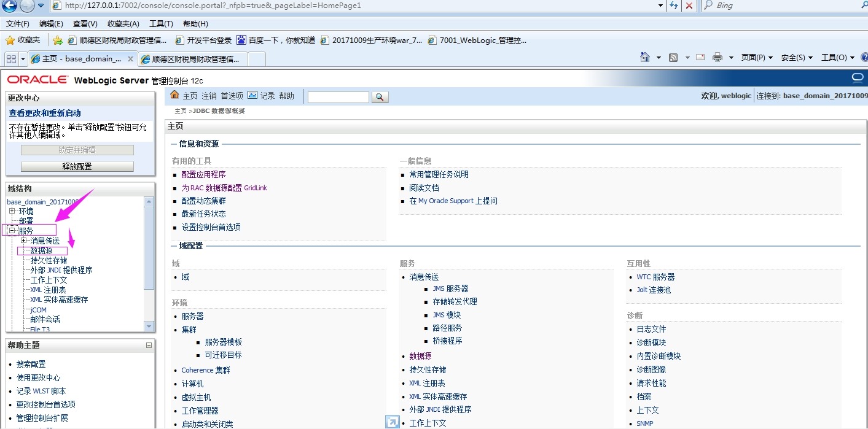Viewport: 868px width, 429px height.
Task: Open the 7001_WebLogic_管理控 bookmark
Action: pyautogui.click(x=477, y=40)
